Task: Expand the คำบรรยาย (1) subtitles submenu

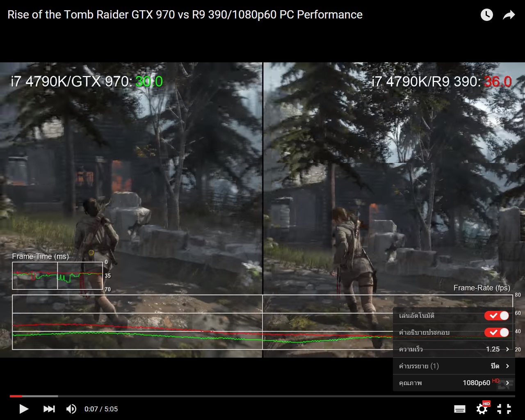Action: coord(454,366)
